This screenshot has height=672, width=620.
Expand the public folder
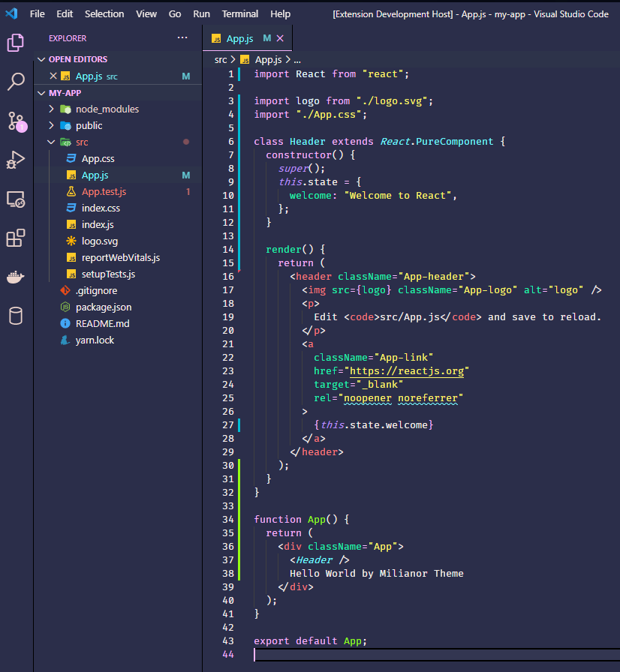[x=51, y=125]
